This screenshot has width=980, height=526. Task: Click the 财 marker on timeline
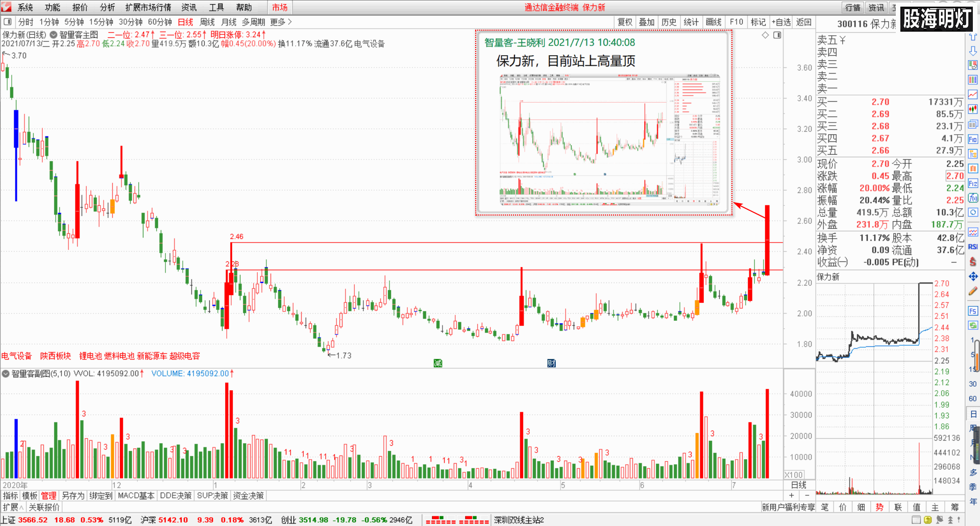click(551, 363)
